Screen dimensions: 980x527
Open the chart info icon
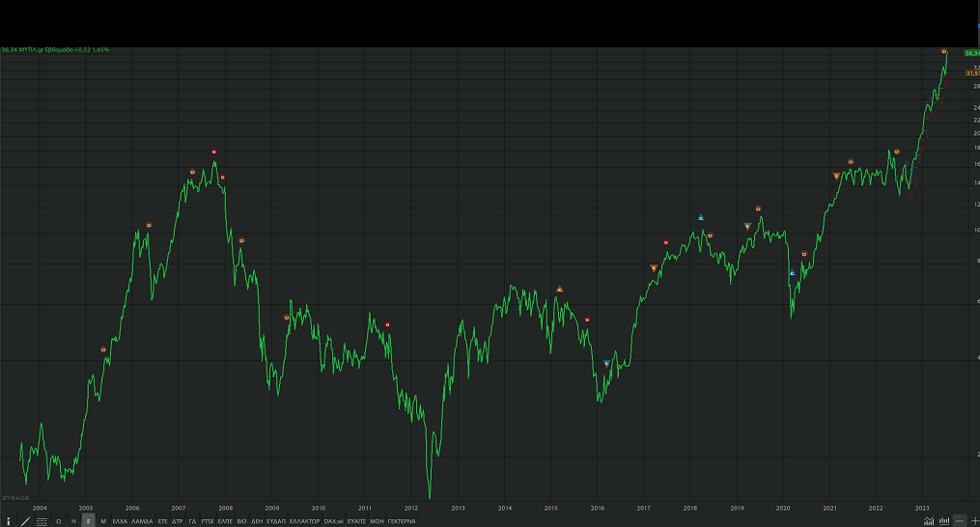pos(8,521)
